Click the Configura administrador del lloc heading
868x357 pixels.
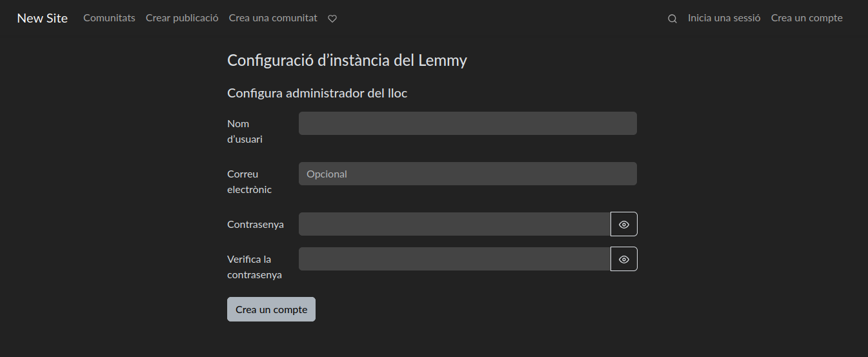(317, 94)
